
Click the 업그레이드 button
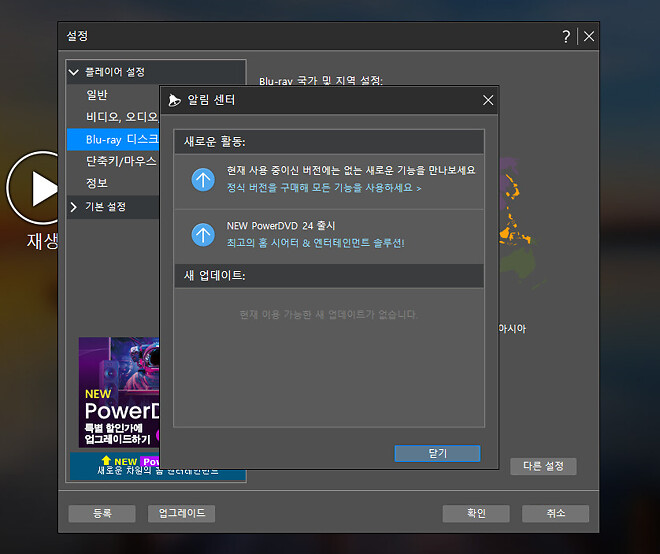[181, 513]
